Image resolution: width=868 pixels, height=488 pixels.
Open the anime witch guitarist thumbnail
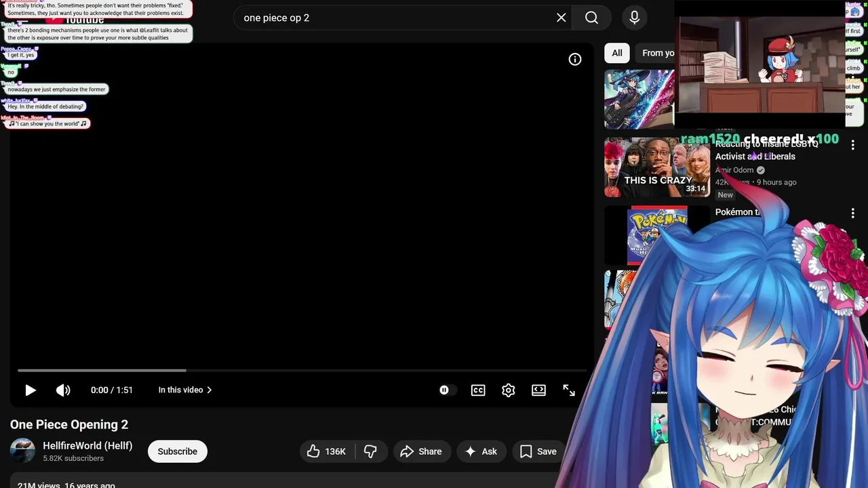639,99
